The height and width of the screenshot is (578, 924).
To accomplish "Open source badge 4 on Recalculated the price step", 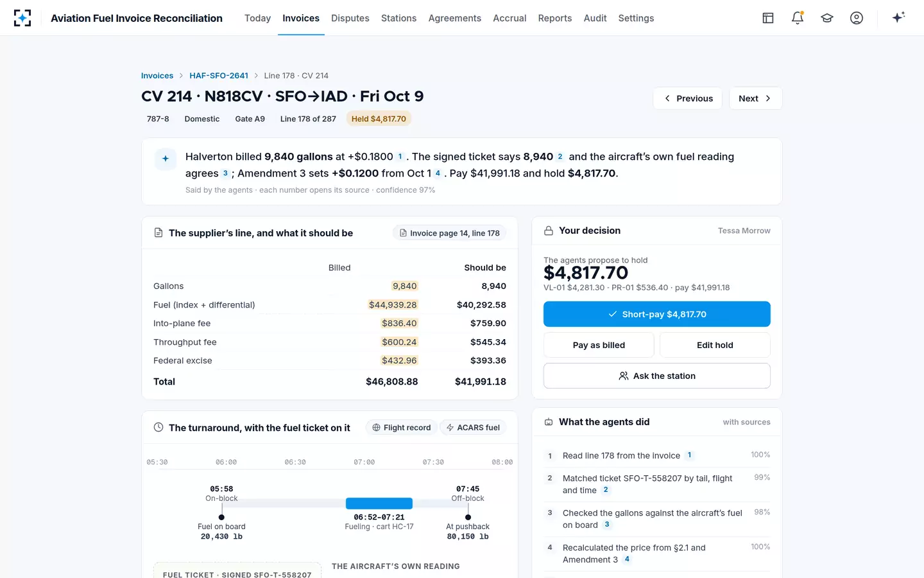I will 627,559.
